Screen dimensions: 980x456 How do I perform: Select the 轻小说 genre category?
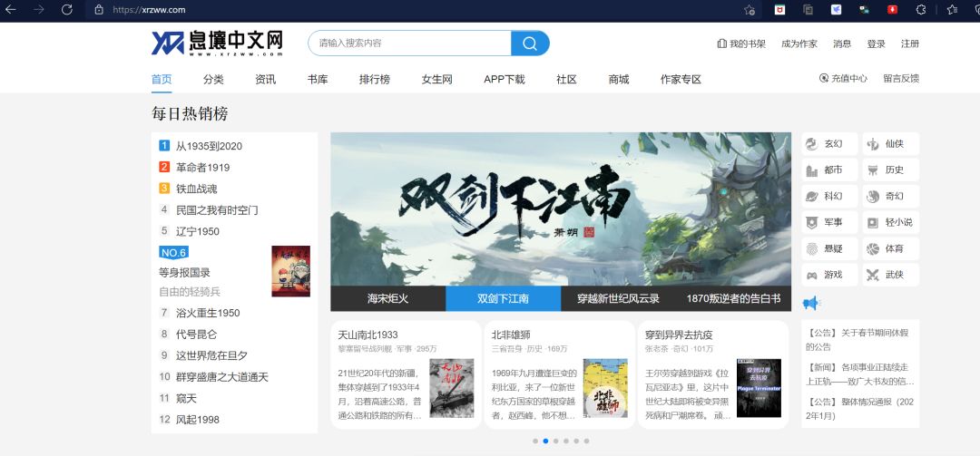[x=891, y=222]
